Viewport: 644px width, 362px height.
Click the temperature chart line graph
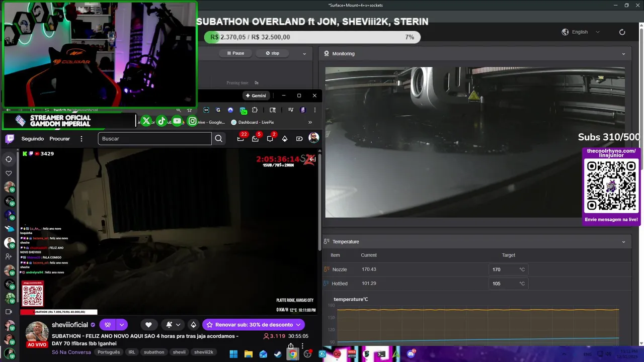(478, 324)
